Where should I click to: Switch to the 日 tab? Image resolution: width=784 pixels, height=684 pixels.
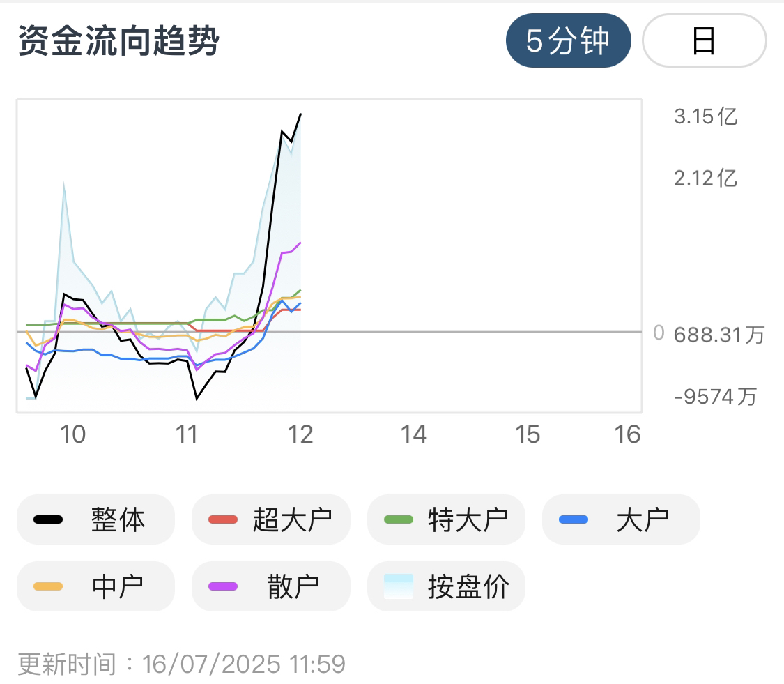coord(704,40)
